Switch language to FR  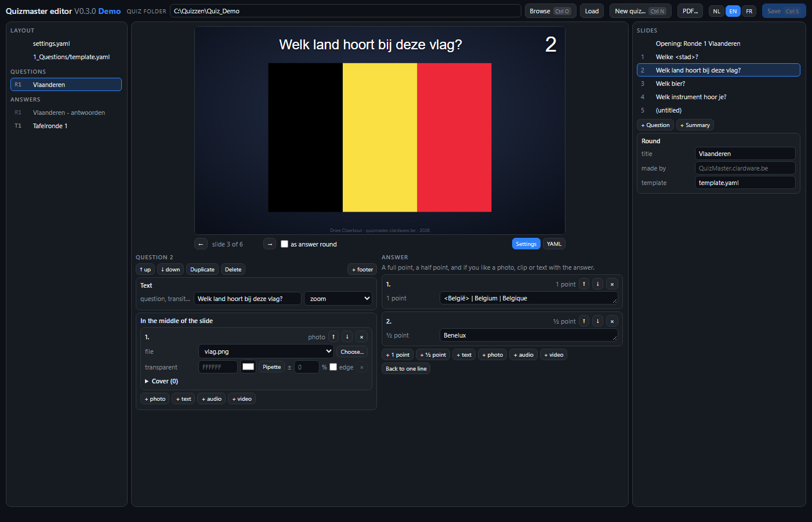[749, 11]
